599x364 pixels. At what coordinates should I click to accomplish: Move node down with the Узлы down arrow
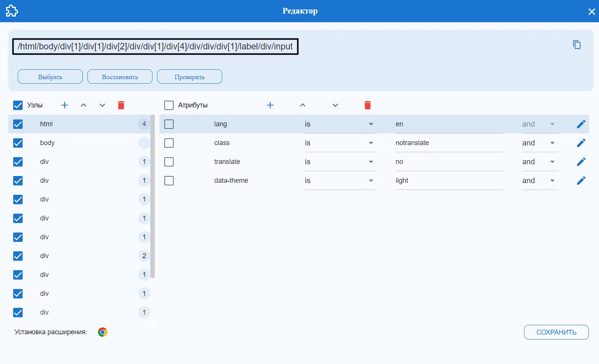[x=102, y=105]
